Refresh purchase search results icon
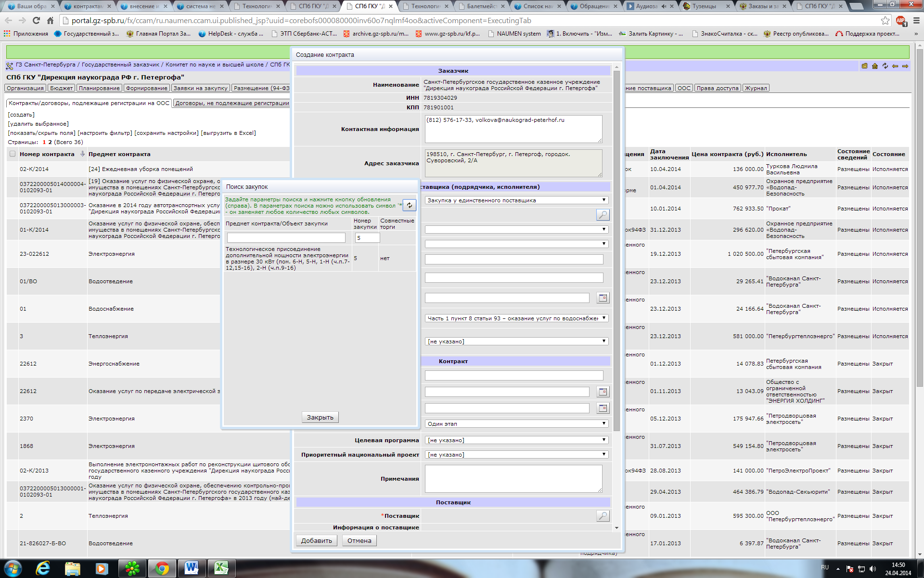Screen dimensions: 924x578 click(409, 205)
